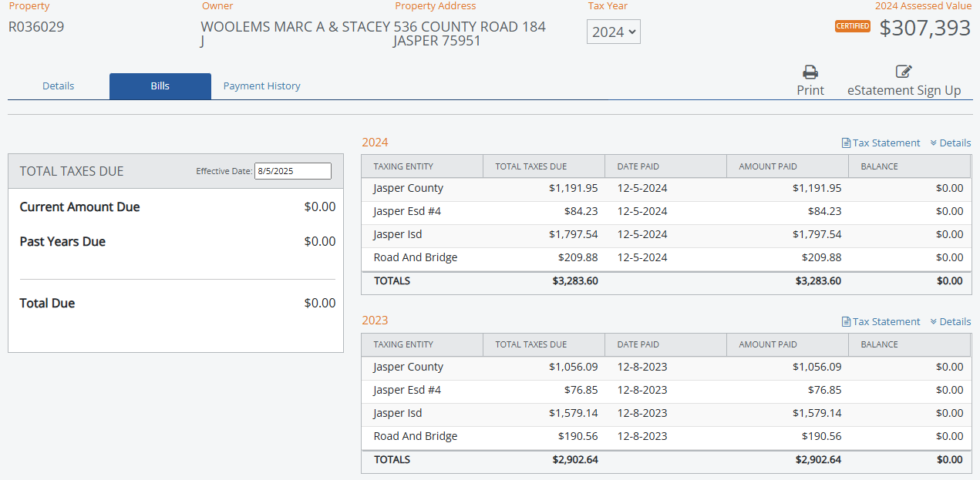The image size is (980, 480).
Task: Click the eStatement Sign Up label
Action: [x=904, y=90]
